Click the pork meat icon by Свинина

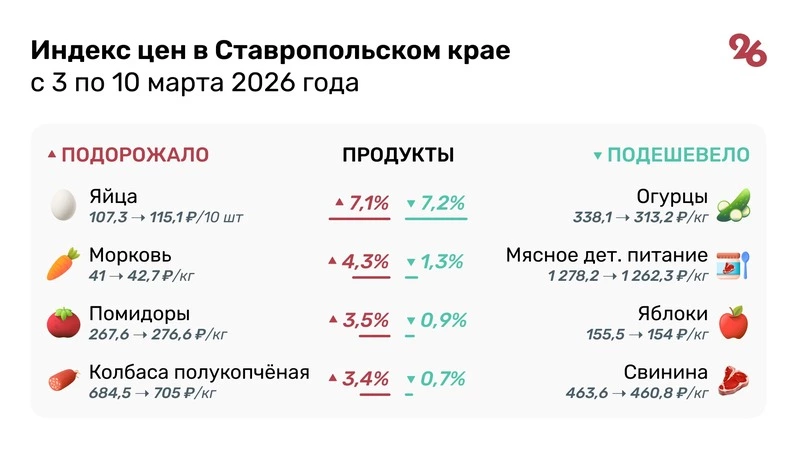click(734, 381)
